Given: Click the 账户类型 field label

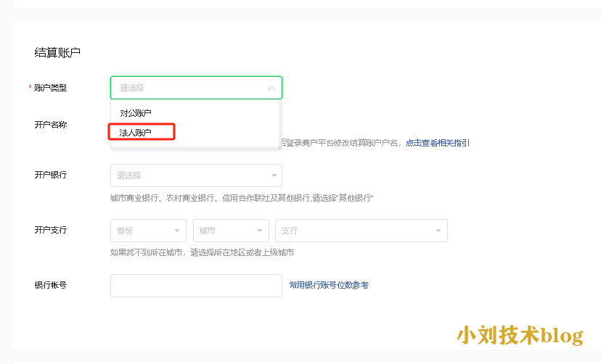Looking at the screenshot, I should 50,88.
